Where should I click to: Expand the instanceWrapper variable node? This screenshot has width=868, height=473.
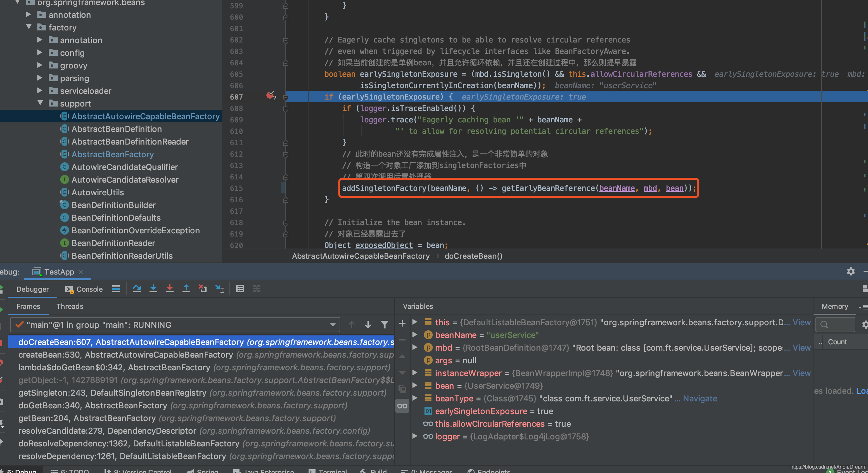pos(415,373)
